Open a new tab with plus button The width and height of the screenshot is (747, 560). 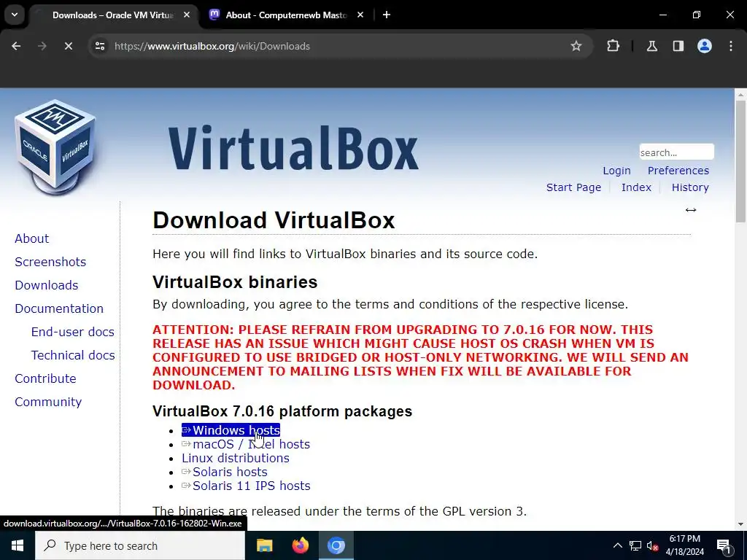click(387, 15)
